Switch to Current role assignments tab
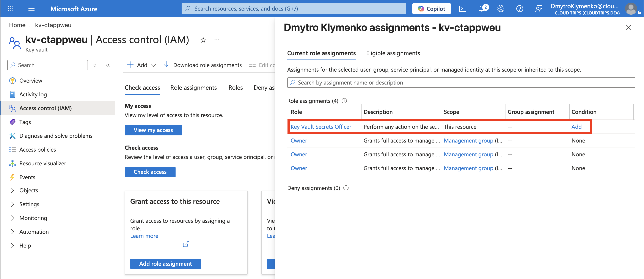The width and height of the screenshot is (644, 279). [321, 53]
